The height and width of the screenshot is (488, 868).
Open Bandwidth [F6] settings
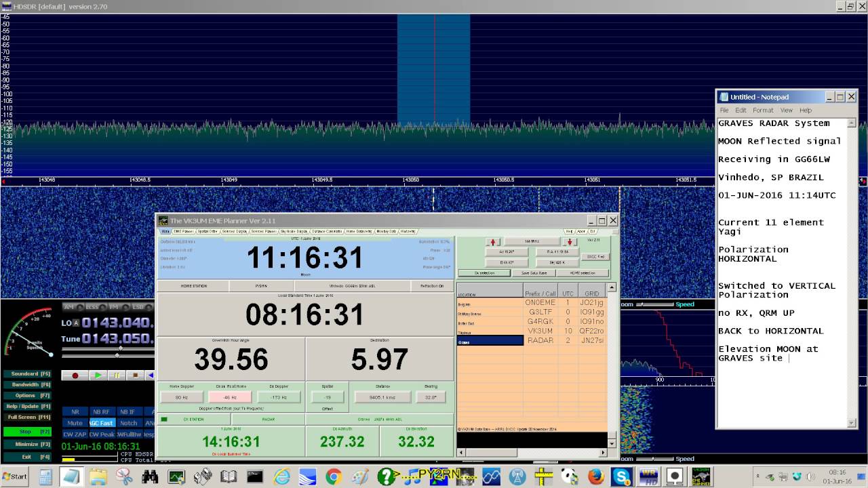[27, 385]
